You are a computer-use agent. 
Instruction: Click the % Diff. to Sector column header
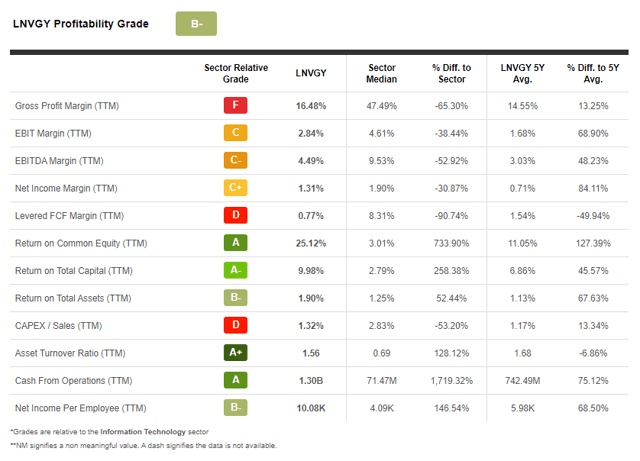pos(451,73)
